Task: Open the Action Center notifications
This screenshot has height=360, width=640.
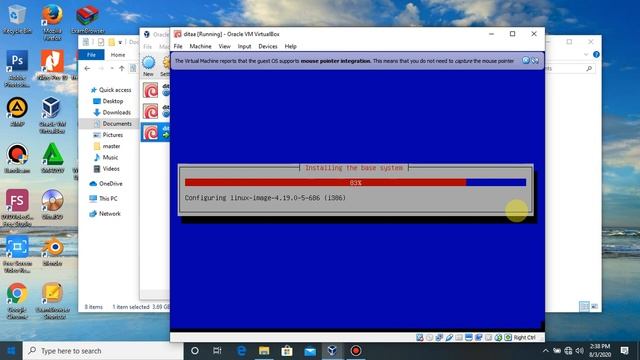Action: (x=624, y=351)
